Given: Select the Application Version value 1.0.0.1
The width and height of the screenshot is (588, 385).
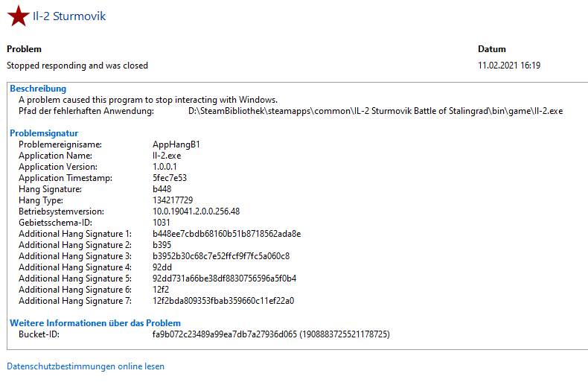Looking at the screenshot, I should point(164,167).
